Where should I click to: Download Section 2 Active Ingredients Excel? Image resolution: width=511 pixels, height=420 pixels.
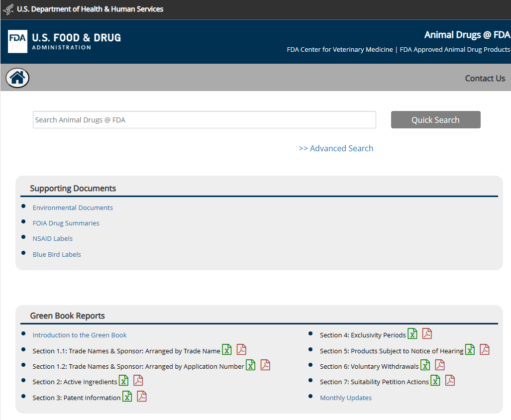[123, 381]
